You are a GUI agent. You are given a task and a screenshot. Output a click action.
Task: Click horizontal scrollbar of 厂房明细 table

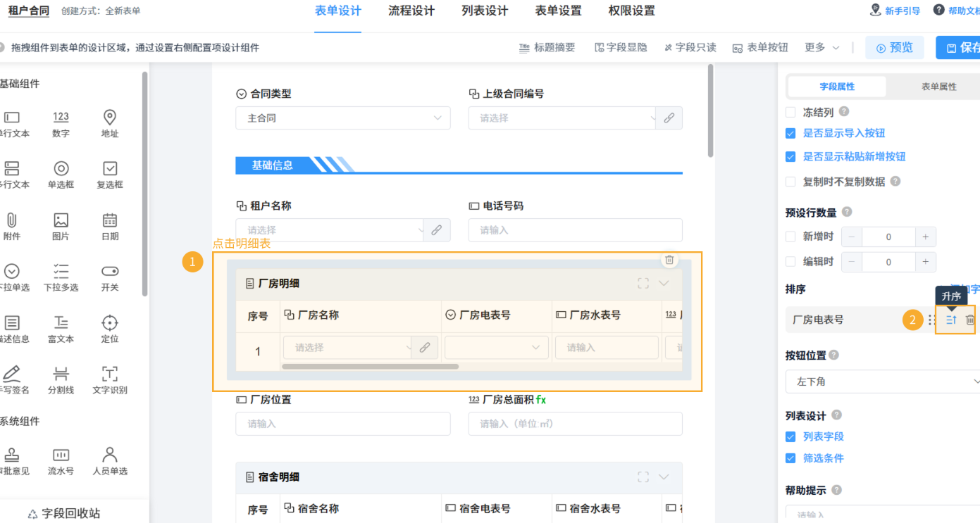pos(370,366)
